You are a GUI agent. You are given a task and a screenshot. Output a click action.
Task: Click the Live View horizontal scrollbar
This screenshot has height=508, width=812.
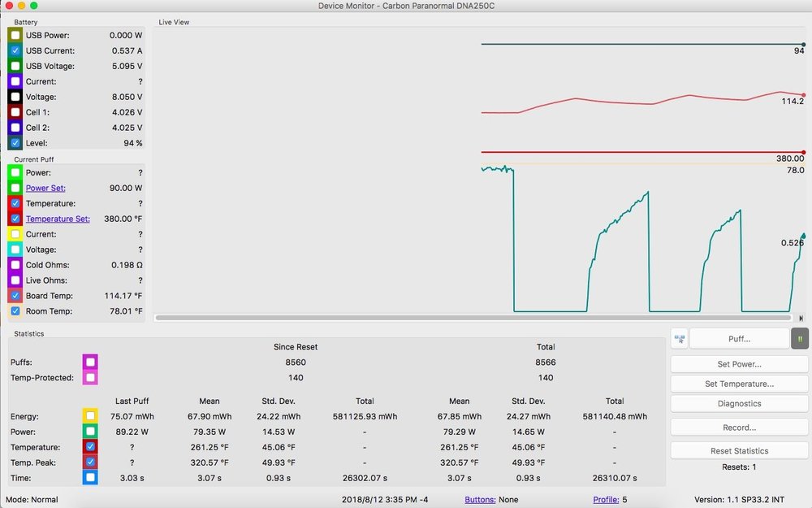[471, 318]
